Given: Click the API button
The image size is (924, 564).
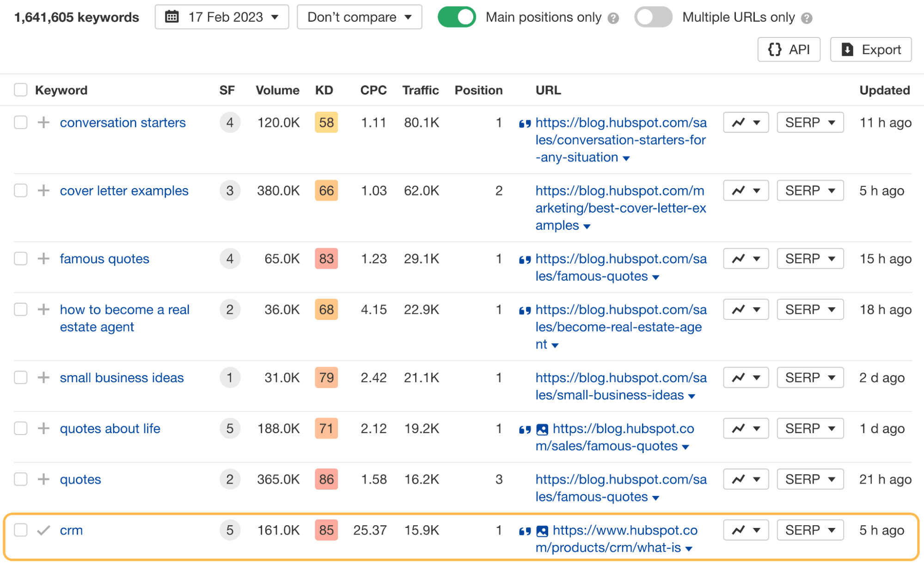Looking at the screenshot, I should (792, 49).
